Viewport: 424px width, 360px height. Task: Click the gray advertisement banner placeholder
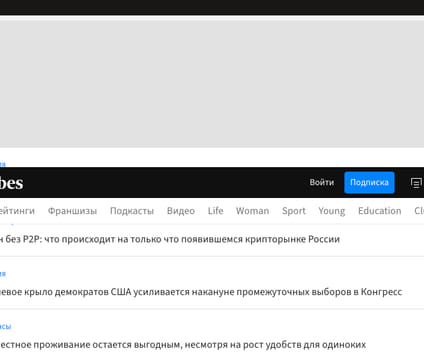click(212, 84)
